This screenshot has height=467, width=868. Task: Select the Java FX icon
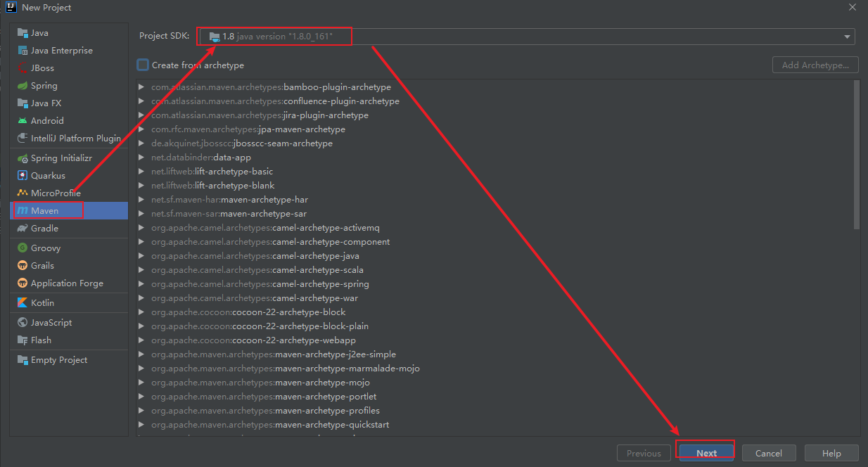(23, 103)
